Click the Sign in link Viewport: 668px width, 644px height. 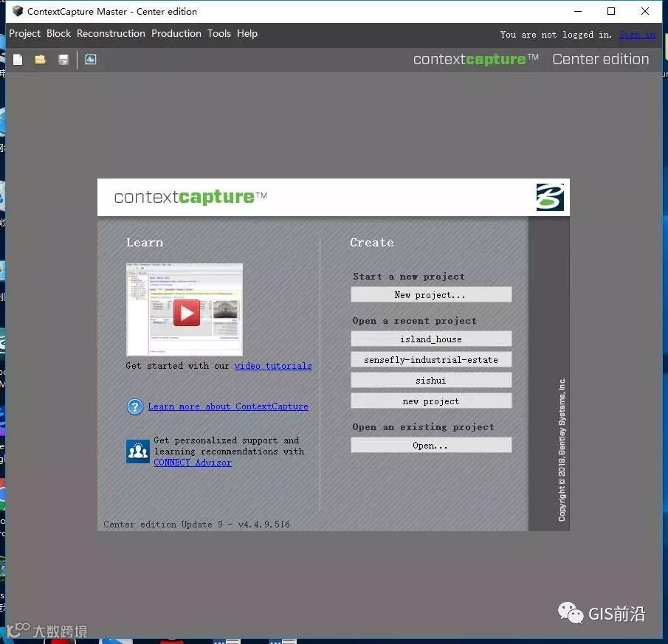(637, 35)
